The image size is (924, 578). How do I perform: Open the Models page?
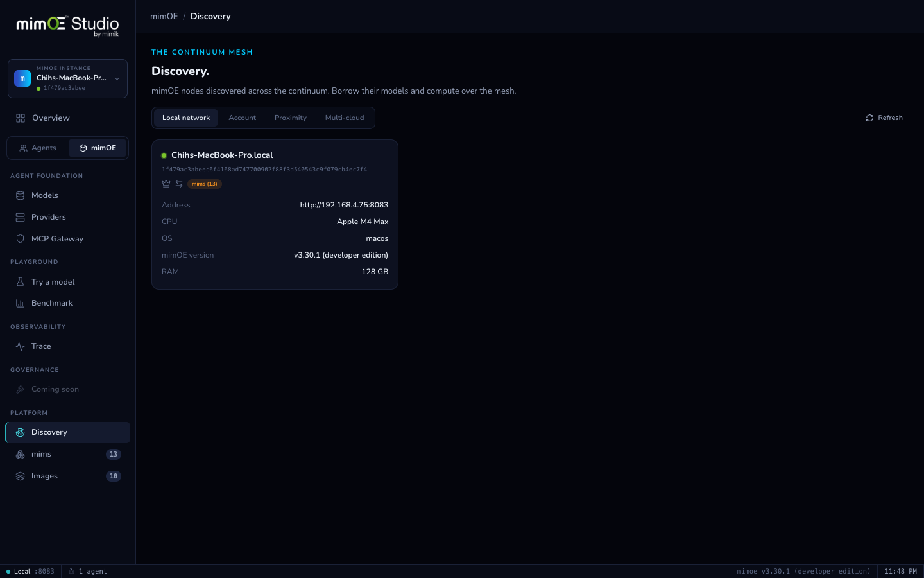(x=67, y=195)
